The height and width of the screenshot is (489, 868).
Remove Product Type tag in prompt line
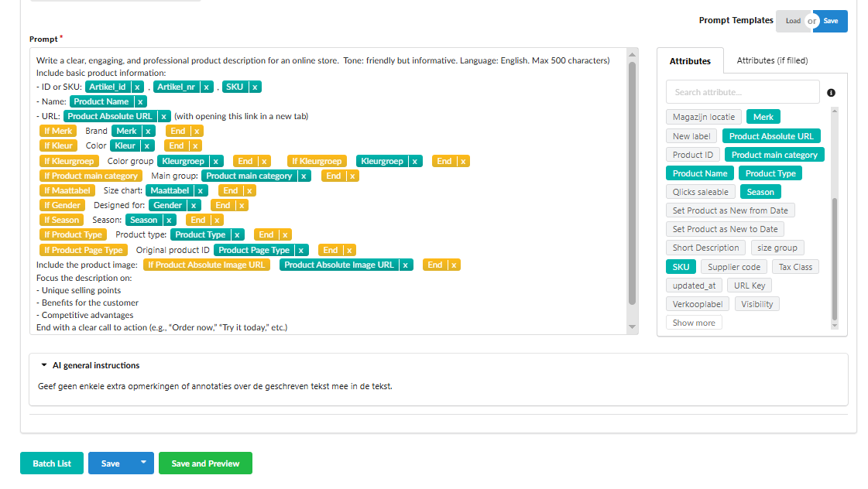click(237, 235)
